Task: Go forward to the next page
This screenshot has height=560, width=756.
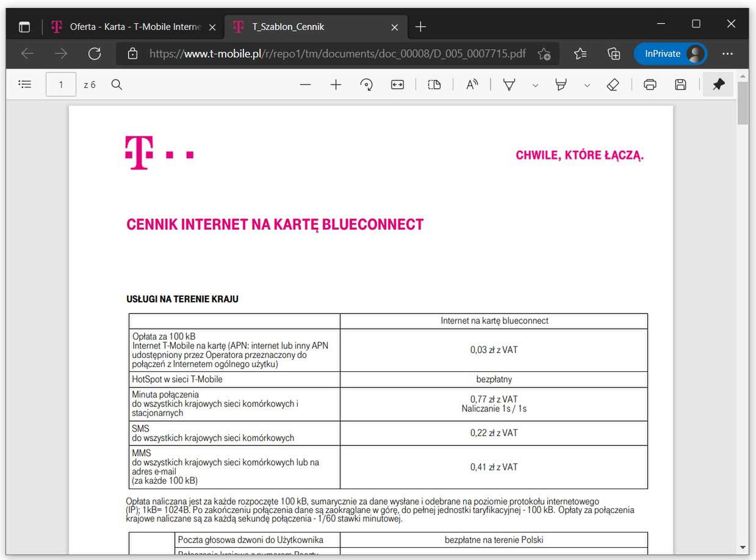Action: pyautogui.click(x=61, y=54)
